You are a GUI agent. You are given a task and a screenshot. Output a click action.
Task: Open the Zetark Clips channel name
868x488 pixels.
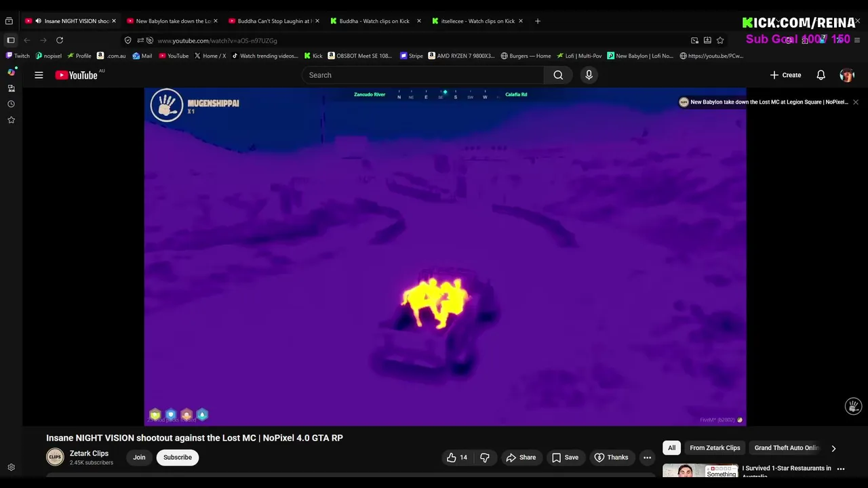coord(89,453)
